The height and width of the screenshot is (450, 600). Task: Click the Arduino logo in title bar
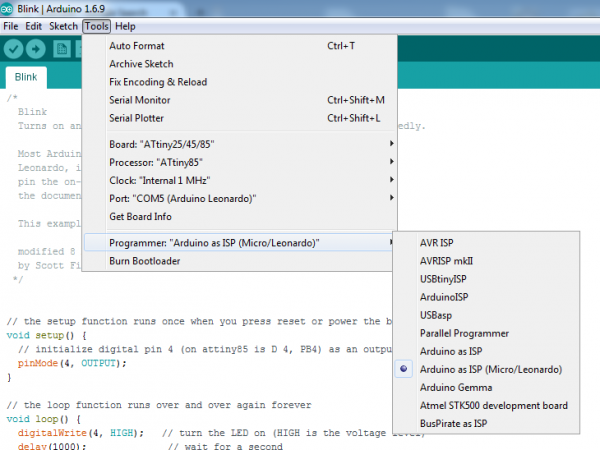pos(9,8)
